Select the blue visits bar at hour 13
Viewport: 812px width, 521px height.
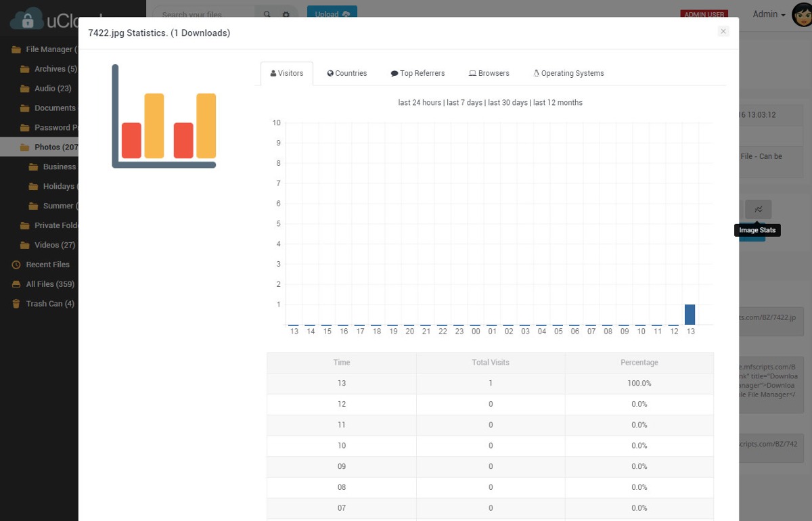(690, 314)
